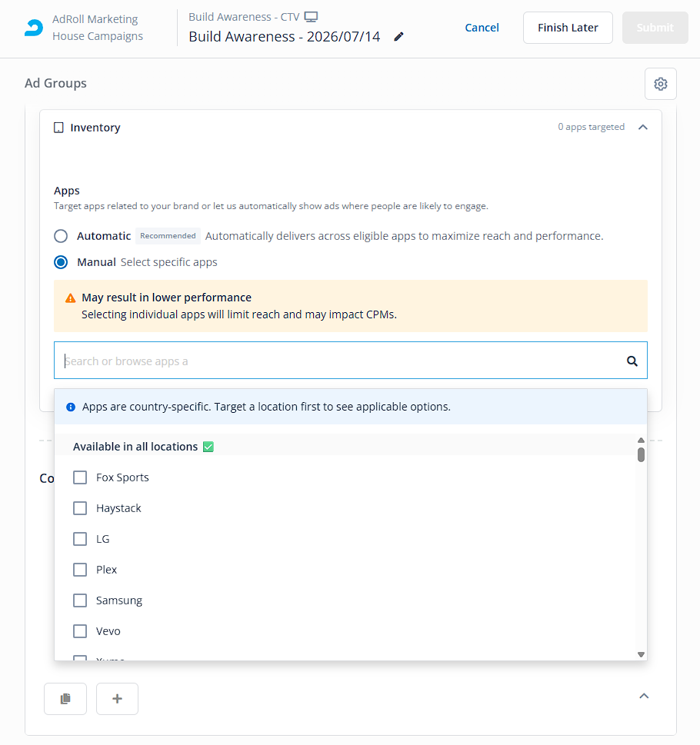Click 'Build Awareness - CTV' label

(244, 17)
